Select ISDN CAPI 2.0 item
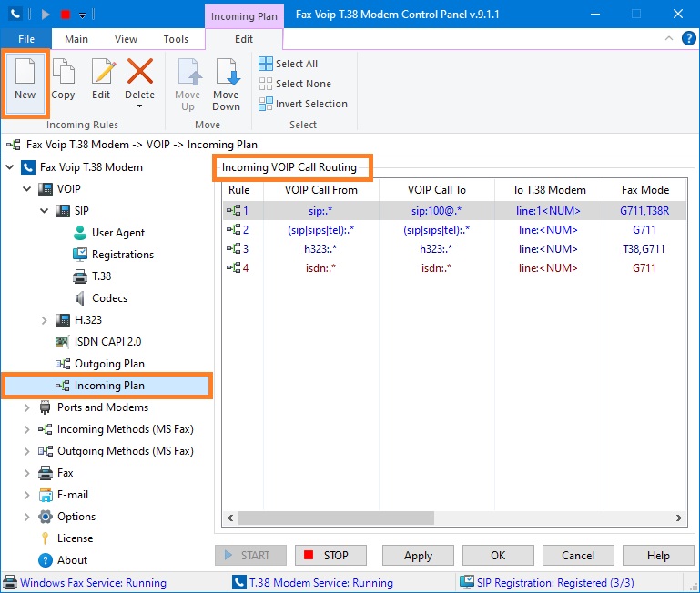This screenshot has width=700, height=593. click(98, 342)
